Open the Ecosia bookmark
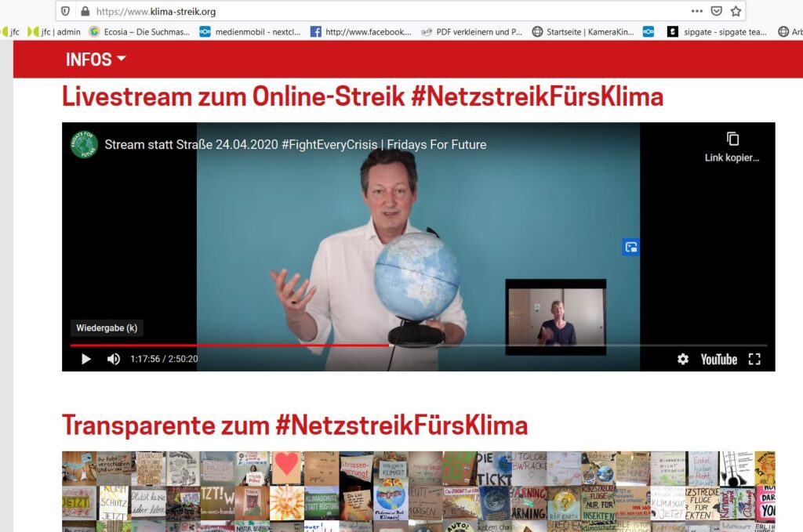 (x=139, y=32)
